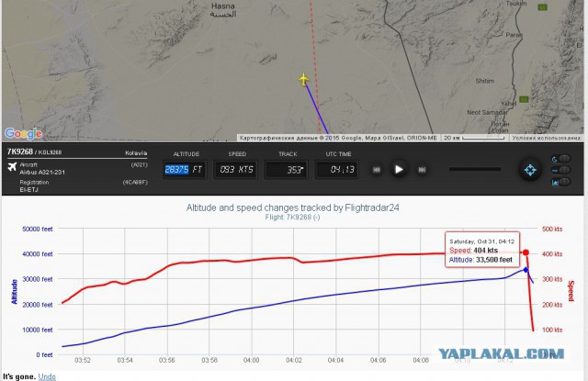Click the Google logo on the map

[23, 133]
